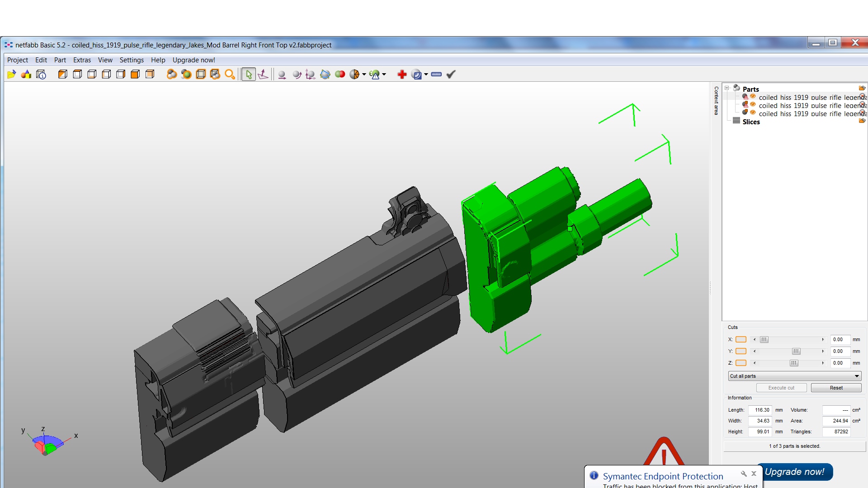Select the fourth view cube icon
Image resolution: width=868 pixels, height=488 pixels.
pyautogui.click(x=106, y=75)
